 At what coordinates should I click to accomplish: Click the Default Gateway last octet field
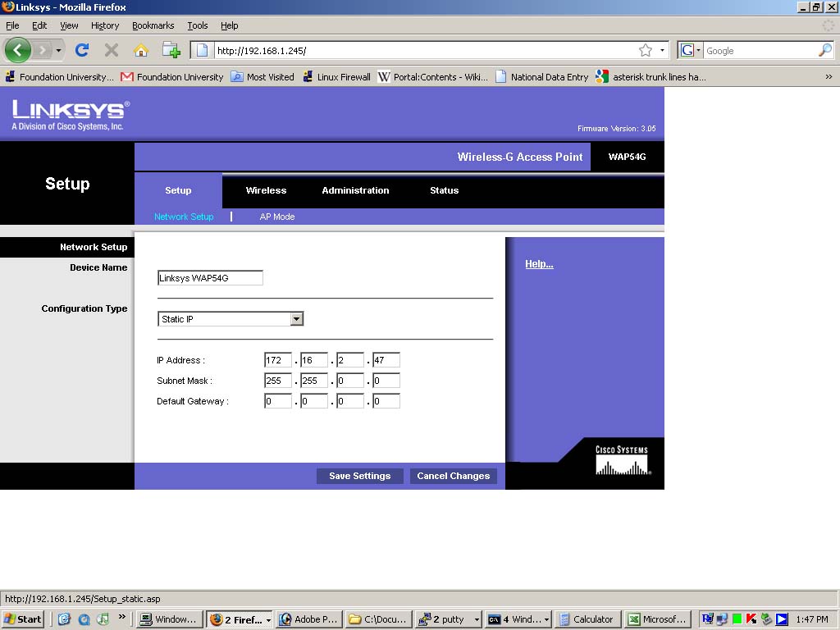(x=386, y=400)
